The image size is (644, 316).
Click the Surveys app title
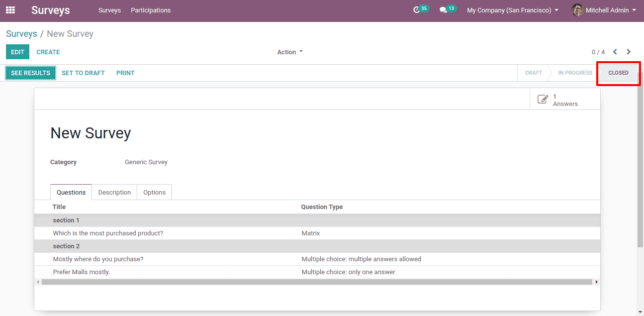[51, 10]
